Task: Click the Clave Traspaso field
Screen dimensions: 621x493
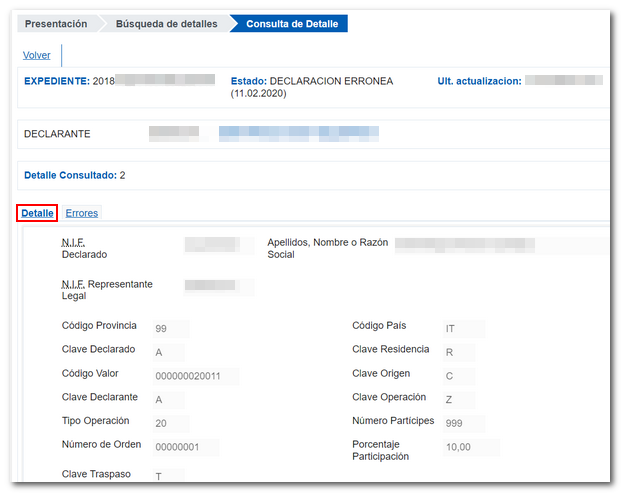Action: click(x=170, y=476)
